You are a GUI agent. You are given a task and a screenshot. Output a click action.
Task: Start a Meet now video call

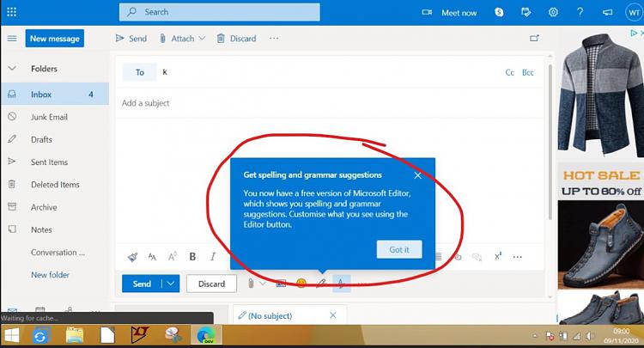[449, 13]
